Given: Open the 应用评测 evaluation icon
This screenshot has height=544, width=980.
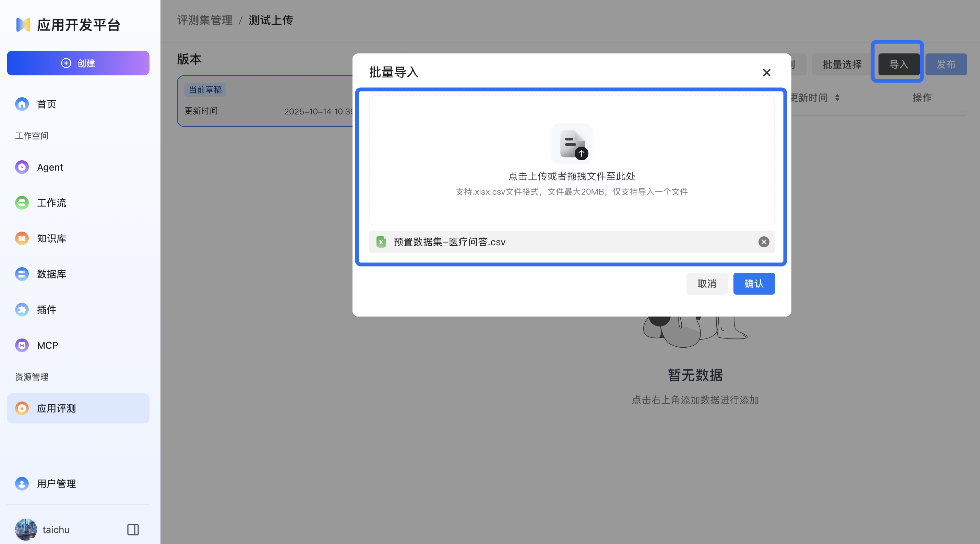Looking at the screenshot, I should click(x=22, y=408).
